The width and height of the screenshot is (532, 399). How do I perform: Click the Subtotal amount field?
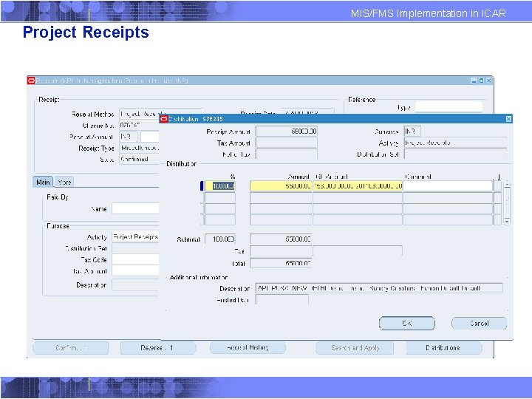[x=281, y=239]
